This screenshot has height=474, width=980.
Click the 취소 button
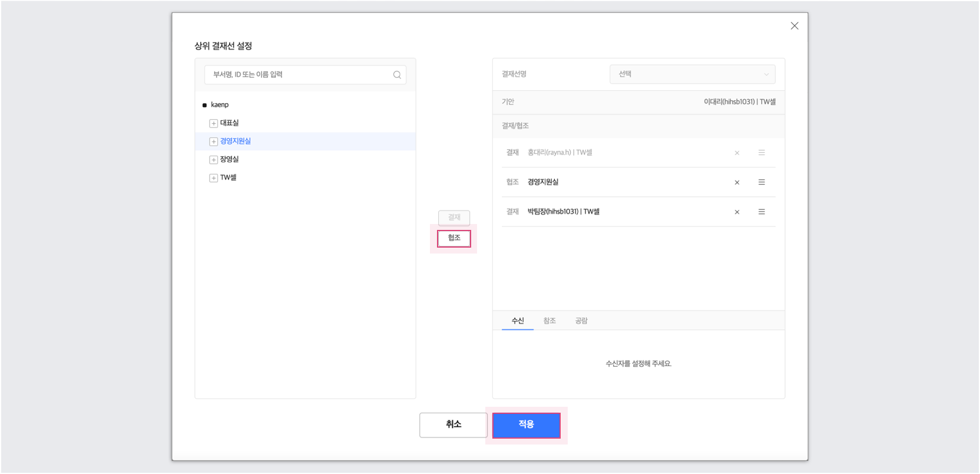click(x=453, y=425)
